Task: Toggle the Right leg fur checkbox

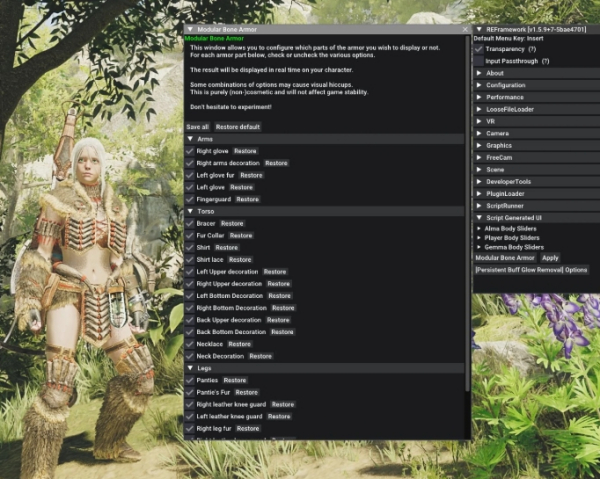Action: [190, 428]
